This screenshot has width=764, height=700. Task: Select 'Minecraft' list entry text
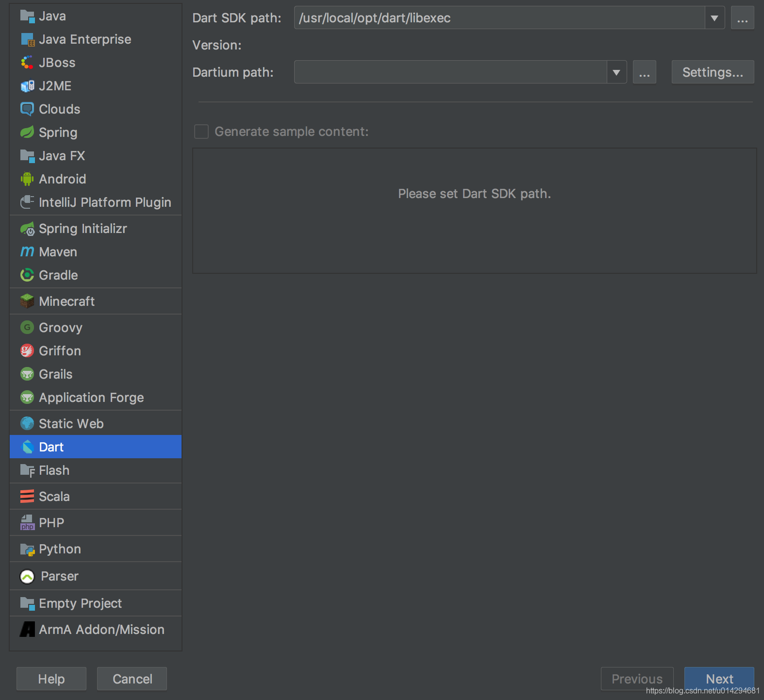click(67, 301)
